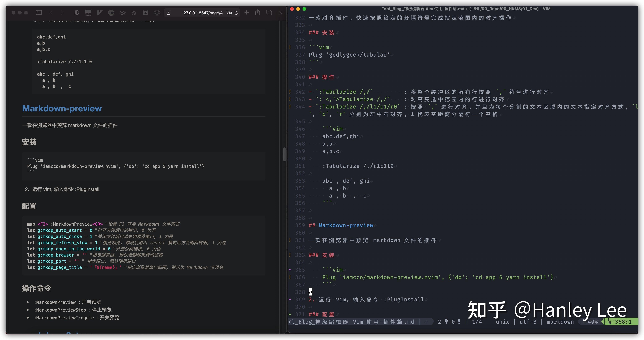Screen dimensions: 644x340
Task: Toggle the privacy shield extension
Action: tap(77, 13)
